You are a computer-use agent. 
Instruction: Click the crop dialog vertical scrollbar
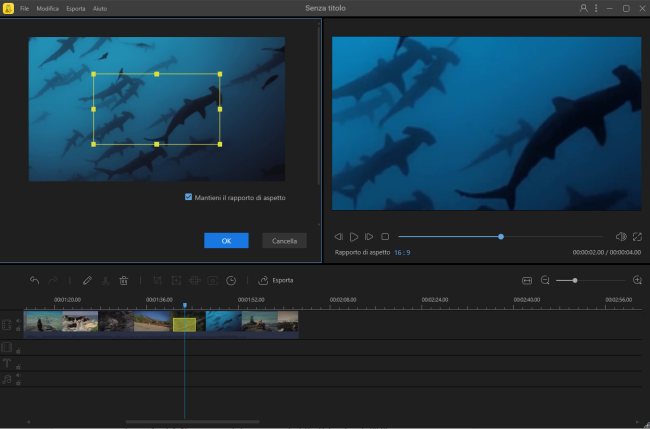click(318, 104)
